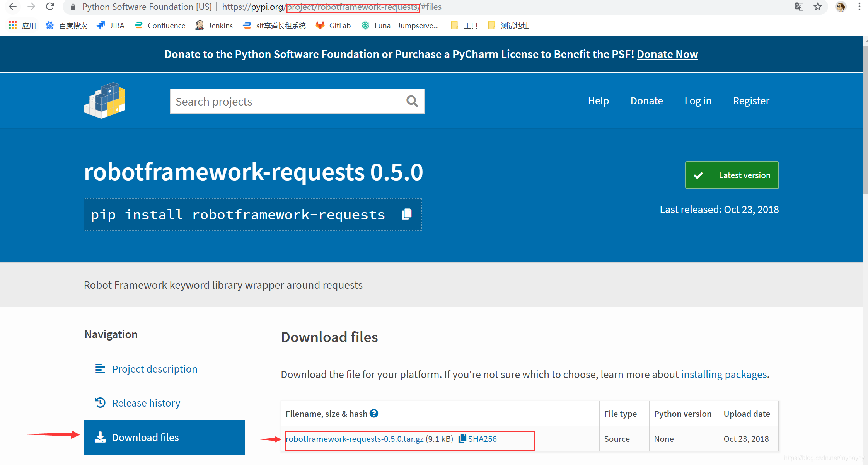Click the Download files navigation icon
This screenshot has width=868, height=465.
point(101,437)
